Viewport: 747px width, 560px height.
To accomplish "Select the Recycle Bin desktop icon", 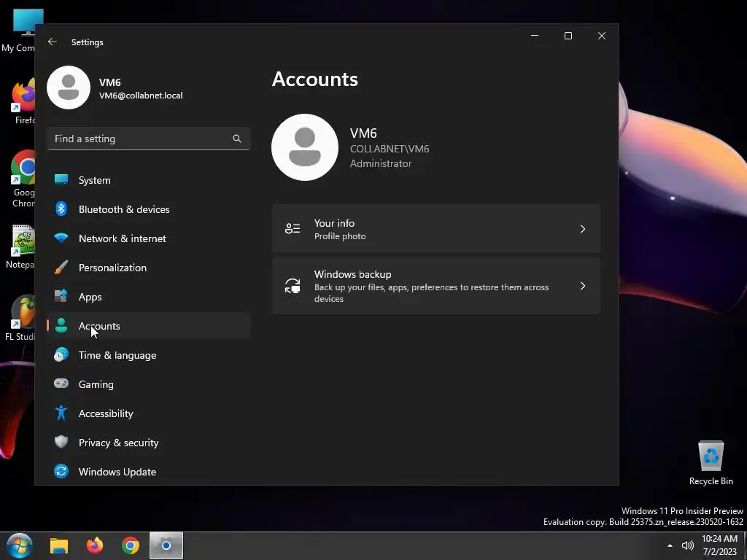I will pyautogui.click(x=711, y=463).
